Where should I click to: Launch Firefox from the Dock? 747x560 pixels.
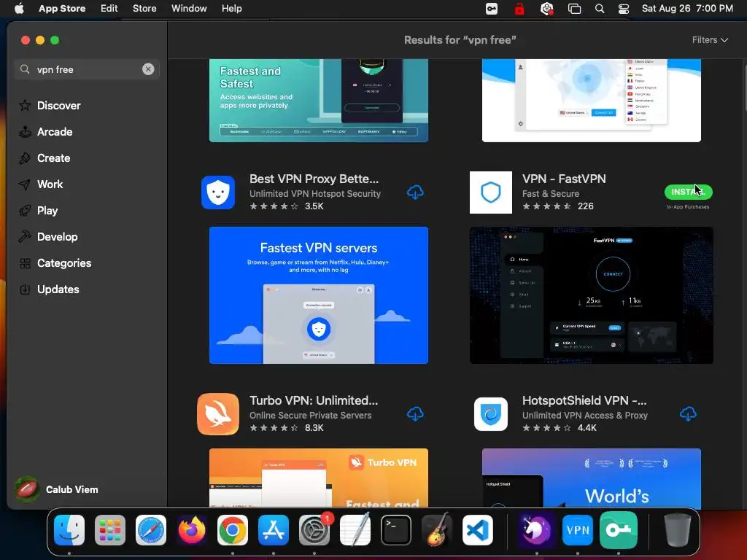point(192,530)
